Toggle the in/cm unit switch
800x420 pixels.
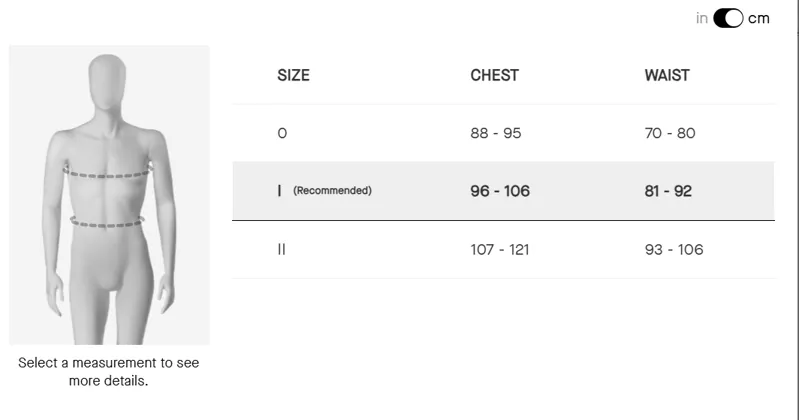tap(728, 19)
